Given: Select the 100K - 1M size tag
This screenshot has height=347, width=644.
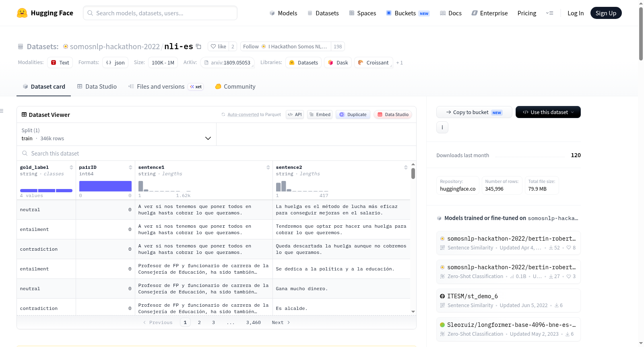Looking at the screenshot, I should click(x=163, y=62).
